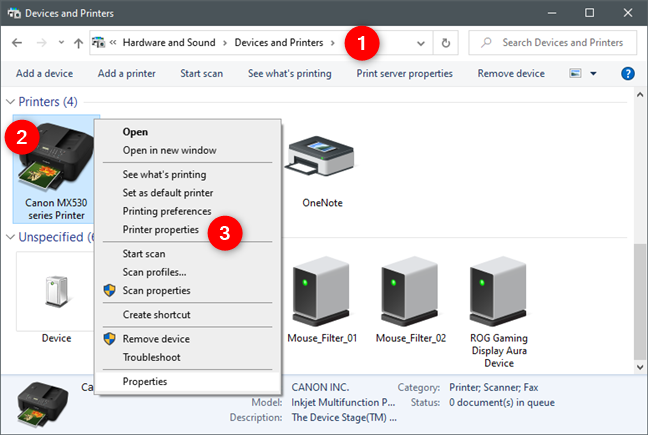The height and width of the screenshot is (435, 648).
Task: Collapse the Unspecified group
Action: (10, 237)
